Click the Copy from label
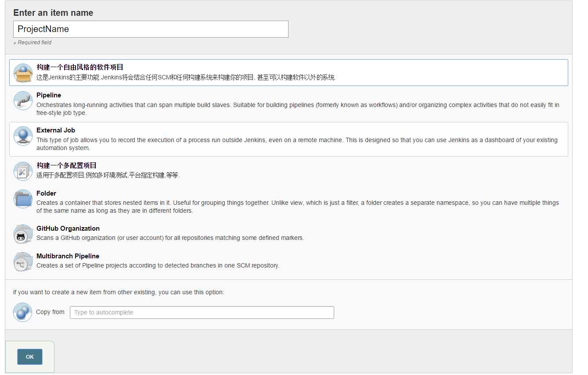 (x=50, y=312)
